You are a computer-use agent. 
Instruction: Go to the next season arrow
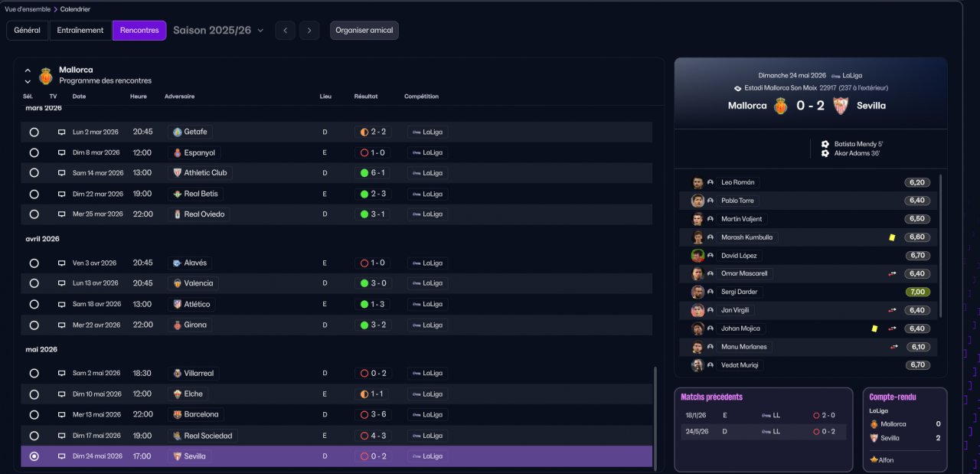[309, 31]
